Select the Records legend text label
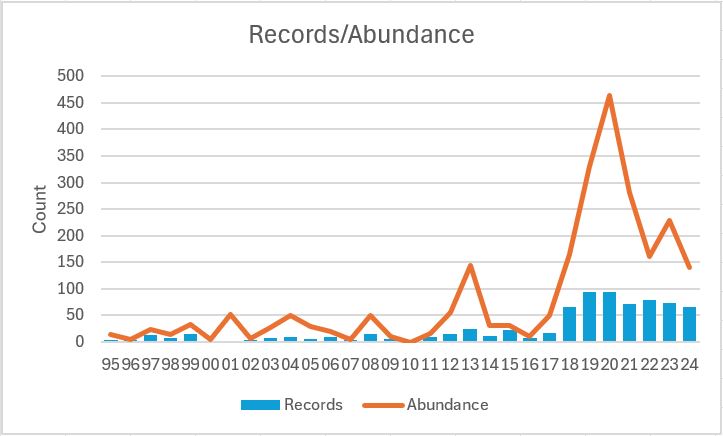723x436 pixels. 314,405
